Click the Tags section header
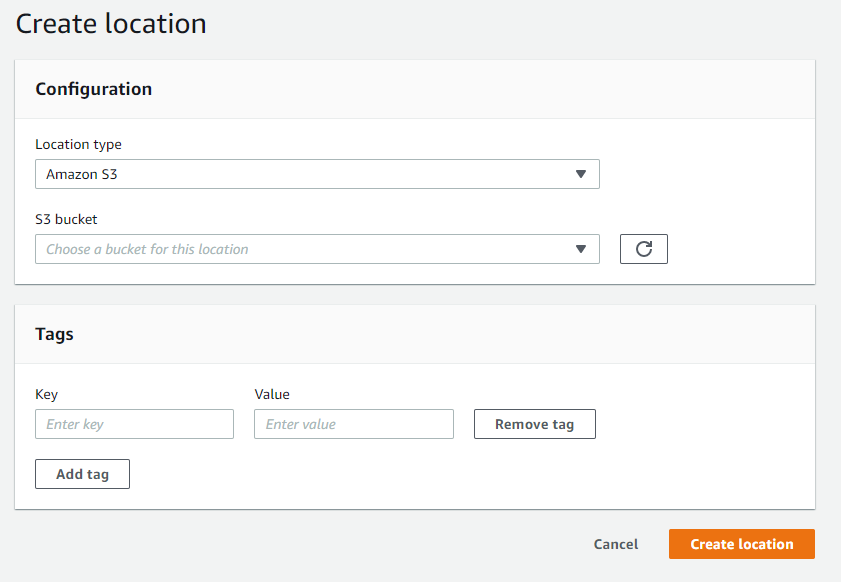The width and height of the screenshot is (841, 582). click(x=54, y=334)
